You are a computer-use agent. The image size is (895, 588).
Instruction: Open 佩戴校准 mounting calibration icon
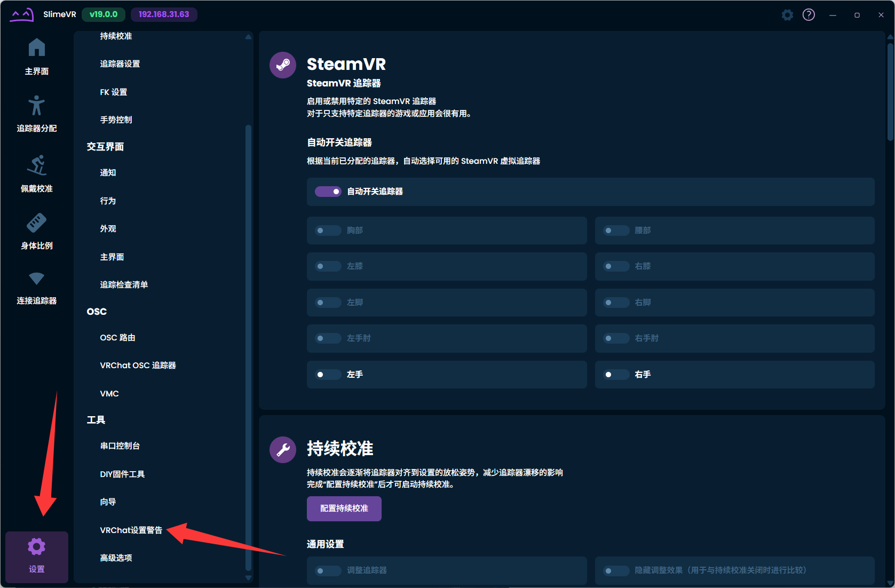(x=36, y=165)
